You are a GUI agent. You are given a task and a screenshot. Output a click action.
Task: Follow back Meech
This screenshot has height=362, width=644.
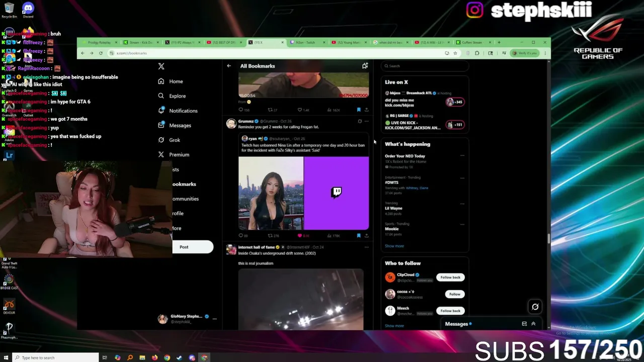click(450, 311)
